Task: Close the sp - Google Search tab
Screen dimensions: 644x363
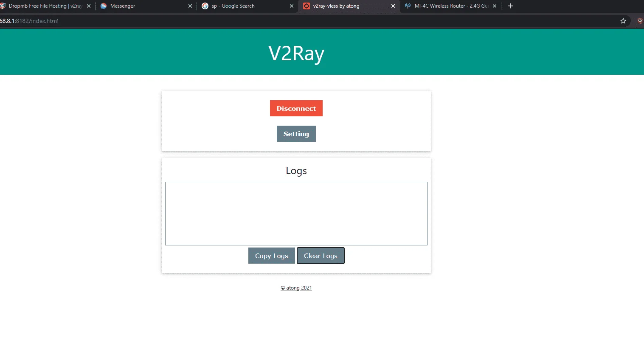Action: (292, 6)
